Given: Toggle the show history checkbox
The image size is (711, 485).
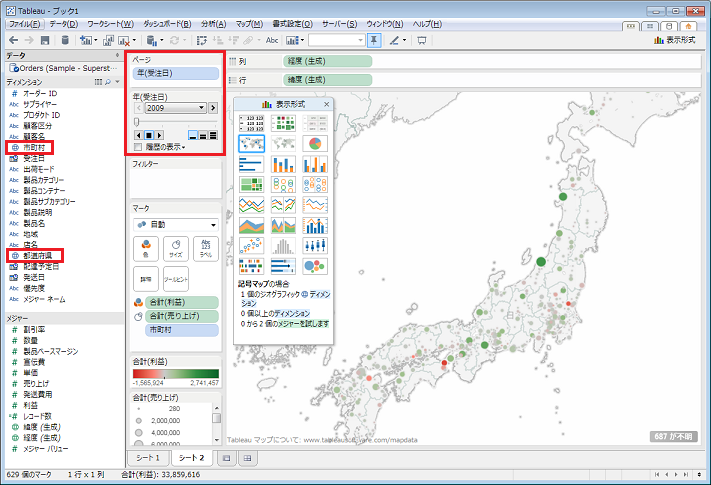Looking at the screenshot, I should click(138, 147).
